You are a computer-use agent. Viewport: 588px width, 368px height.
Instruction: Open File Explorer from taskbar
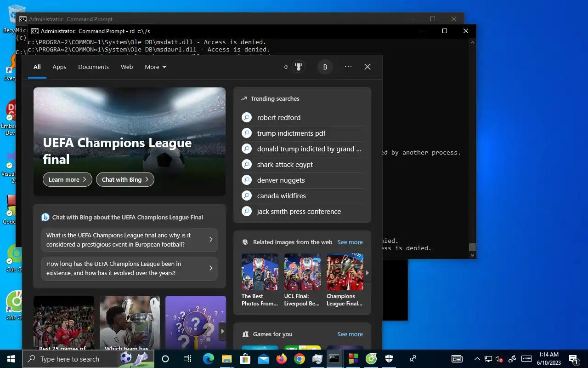coord(227,359)
